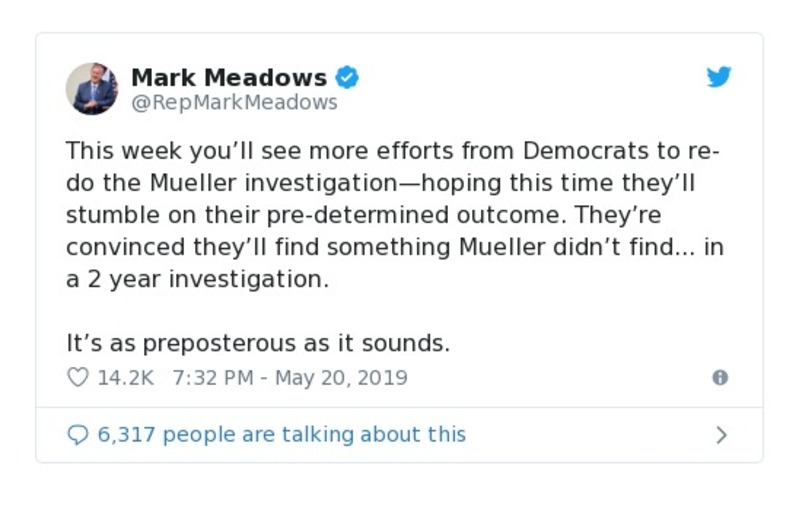Click the tweet line starting "This week you'll see"
Image resolution: width=799 pixels, height=513 pixels.
392,152
